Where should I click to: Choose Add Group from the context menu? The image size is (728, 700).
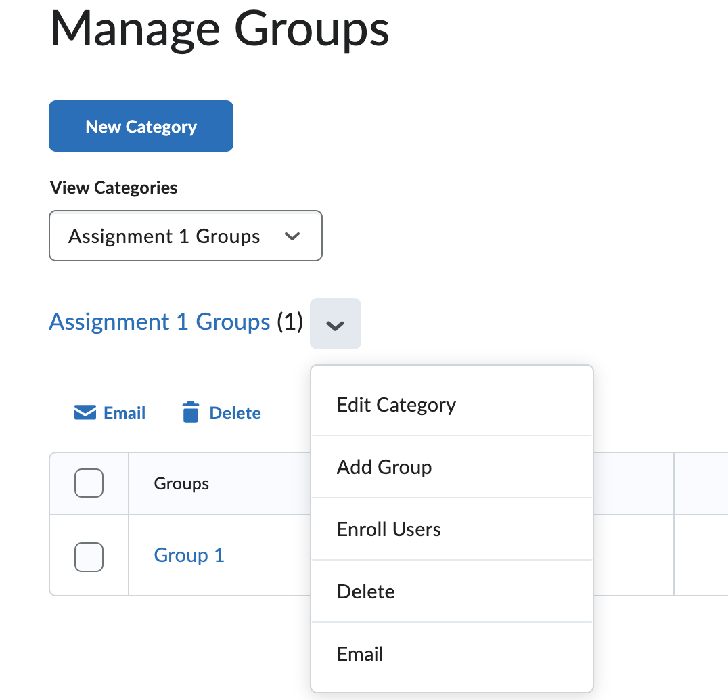[x=384, y=466]
